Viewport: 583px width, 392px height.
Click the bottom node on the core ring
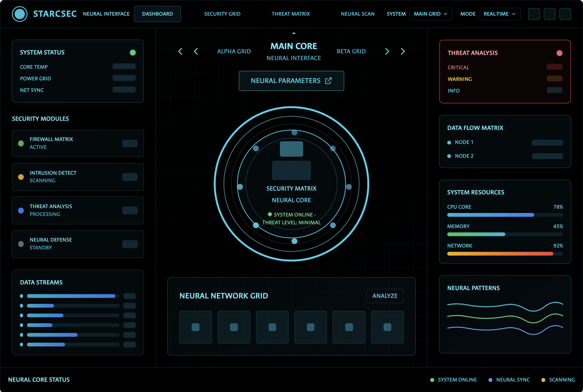click(294, 241)
